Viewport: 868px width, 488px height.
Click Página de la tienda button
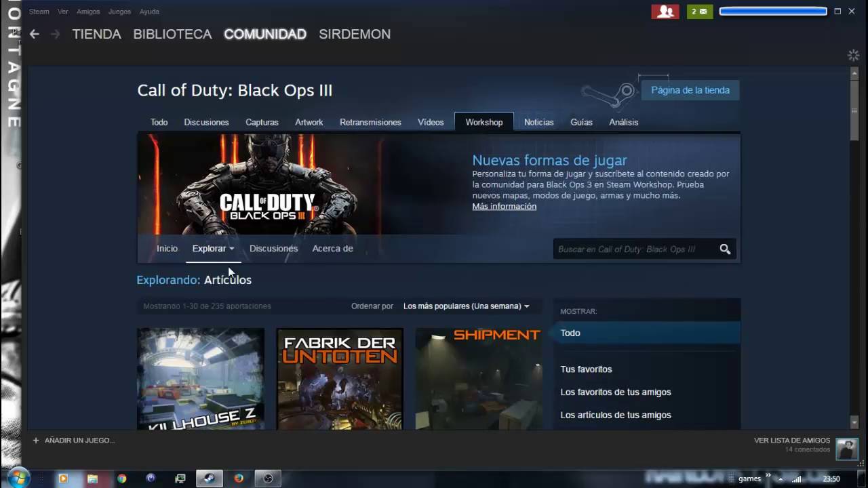[x=690, y=90]
